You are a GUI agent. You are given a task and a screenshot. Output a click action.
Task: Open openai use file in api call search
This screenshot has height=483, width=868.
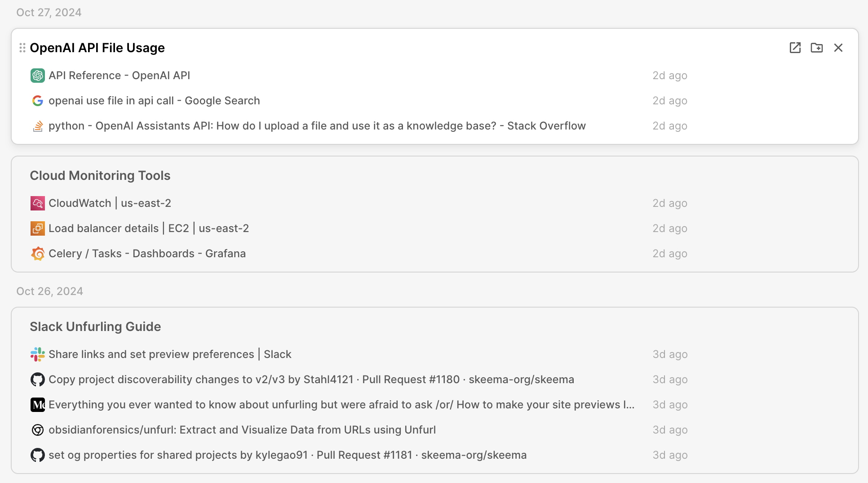pos(154,101)
